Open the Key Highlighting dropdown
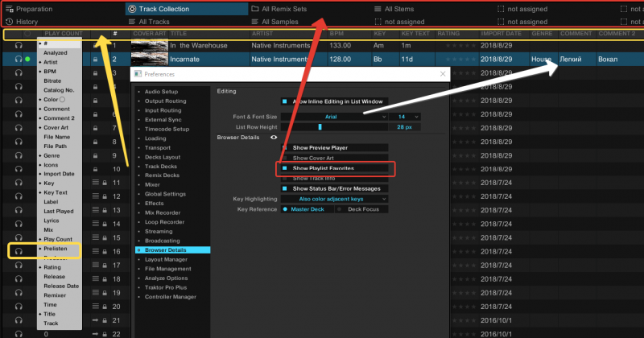 [334, 199]
